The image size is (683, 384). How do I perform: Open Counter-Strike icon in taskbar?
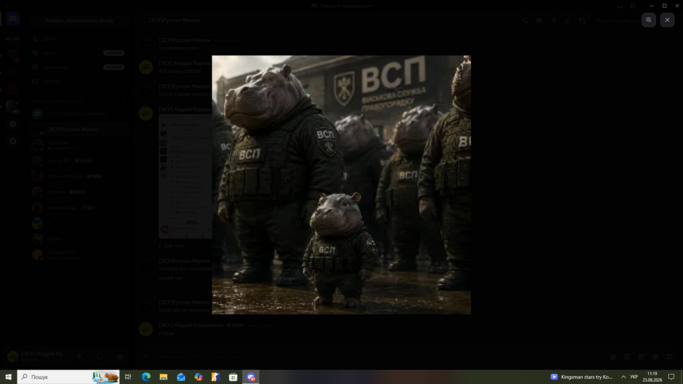tap(216, 377)
